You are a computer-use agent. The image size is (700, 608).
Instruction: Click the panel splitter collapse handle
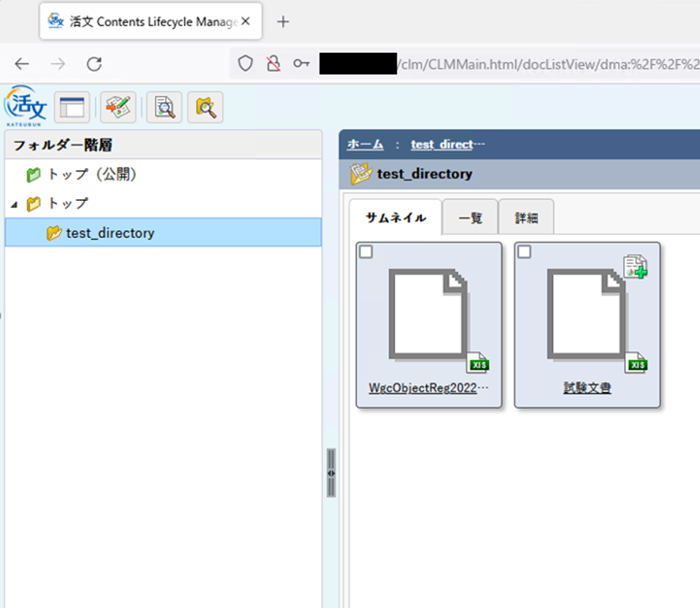[x=331, y=473]
